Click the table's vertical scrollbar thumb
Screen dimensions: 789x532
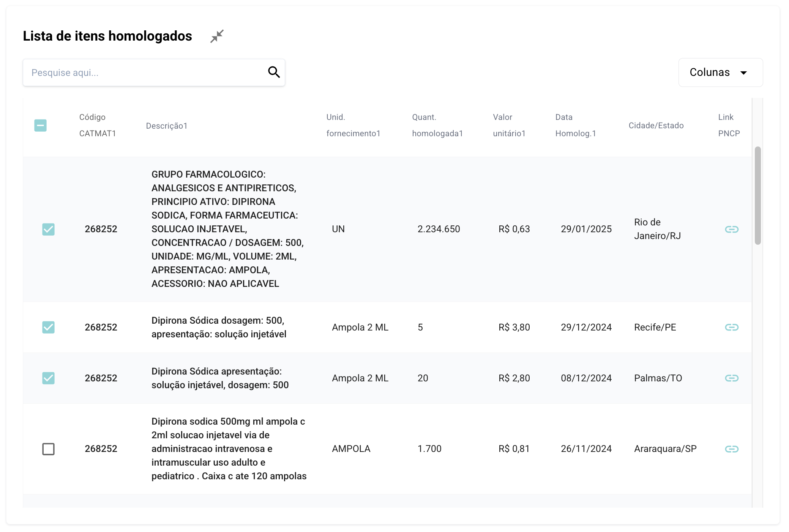tap(757, 195)
